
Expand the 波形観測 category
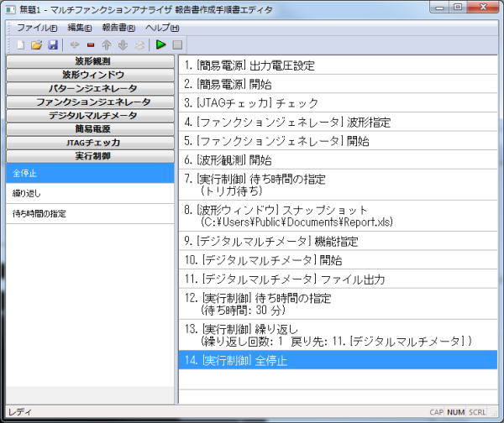pos(90,61)
